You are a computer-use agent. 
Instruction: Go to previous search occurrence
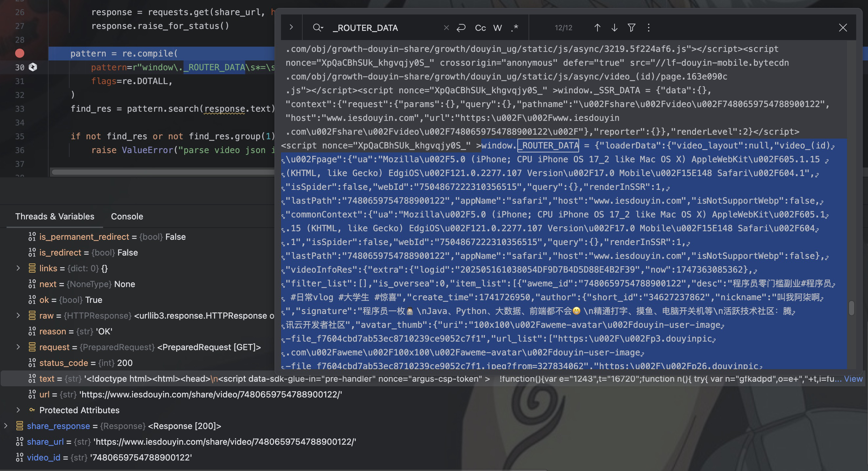point(597,28)
